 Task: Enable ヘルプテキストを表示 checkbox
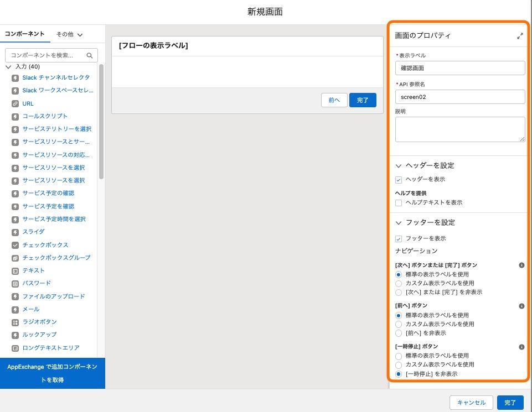pyautogui.click(x=399, y=203)
